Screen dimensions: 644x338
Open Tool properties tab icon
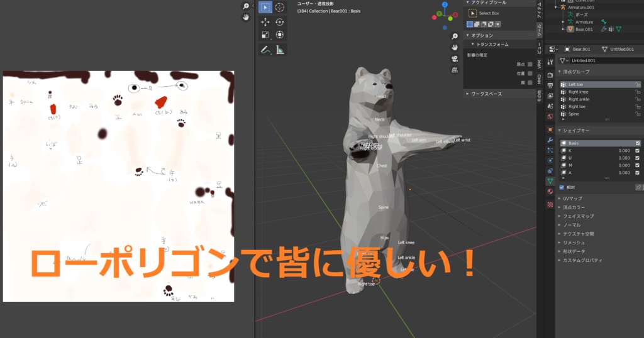[x=550, y=62]
